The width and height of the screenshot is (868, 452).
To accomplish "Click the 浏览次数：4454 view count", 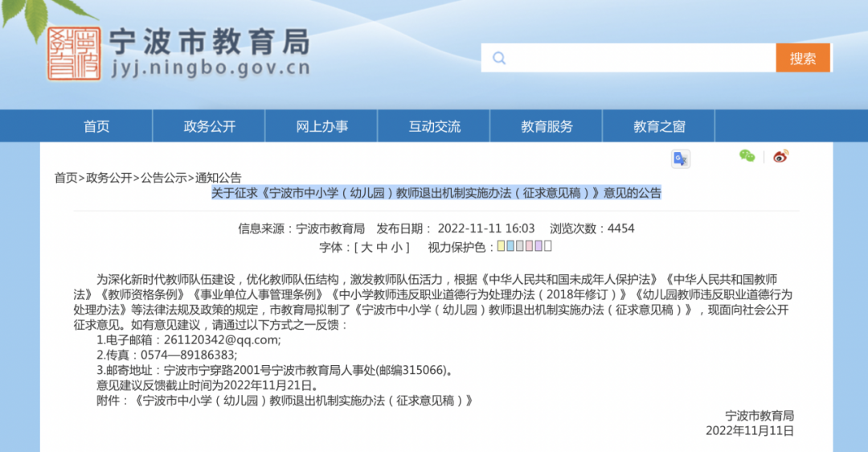I will [592, 228].
